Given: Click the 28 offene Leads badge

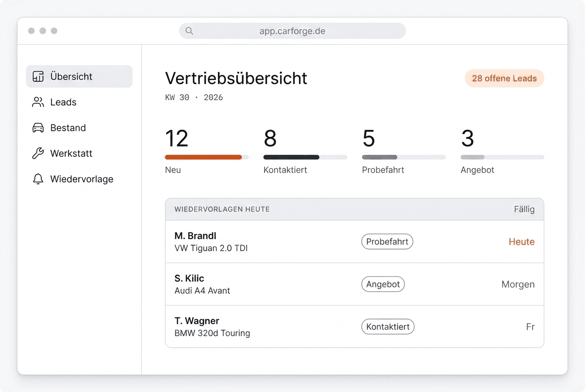Looking at the screenshot, I should click(504, 78).
